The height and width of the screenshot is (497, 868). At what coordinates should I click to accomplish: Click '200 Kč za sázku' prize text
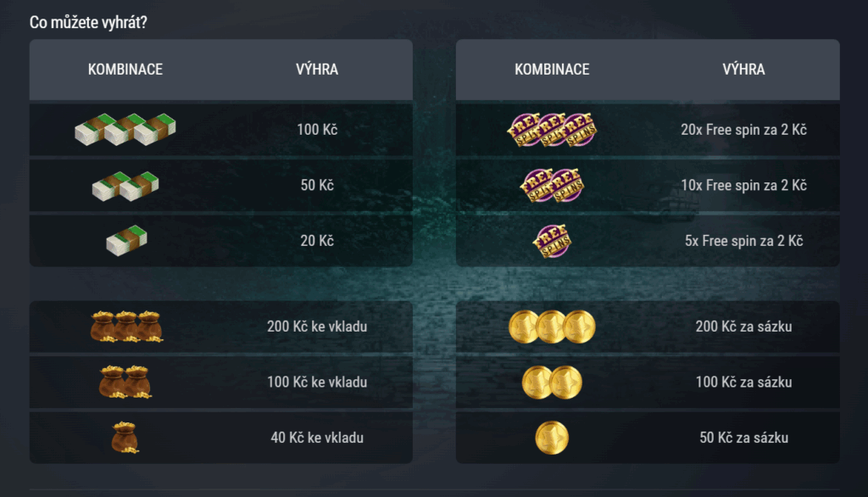pos(743,327)
